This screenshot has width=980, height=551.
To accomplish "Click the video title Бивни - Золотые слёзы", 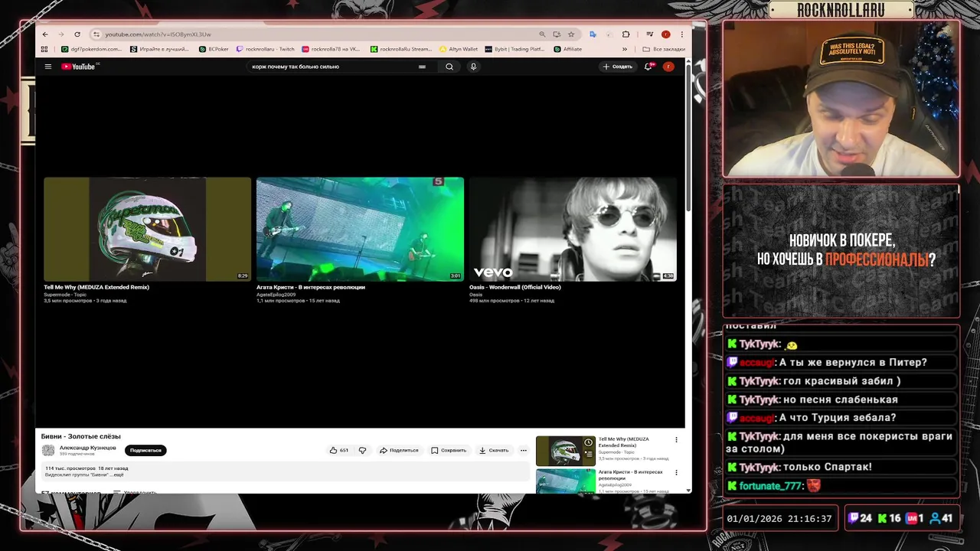I will 81,436.
